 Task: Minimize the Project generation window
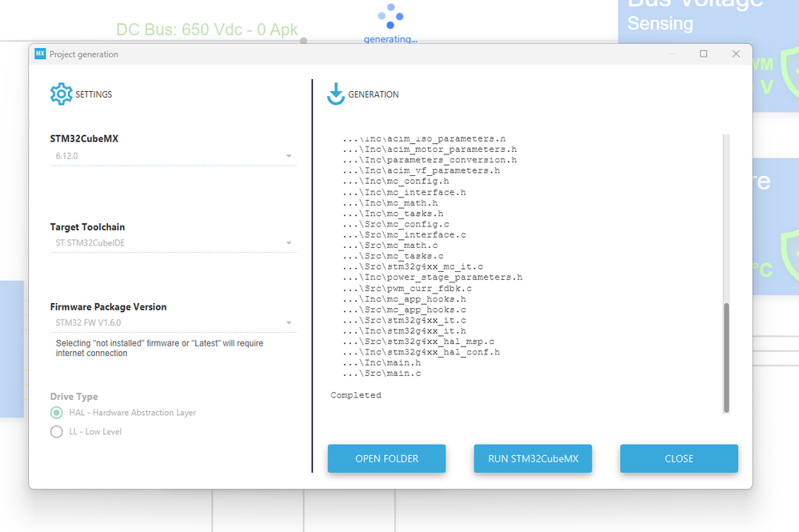672,54
